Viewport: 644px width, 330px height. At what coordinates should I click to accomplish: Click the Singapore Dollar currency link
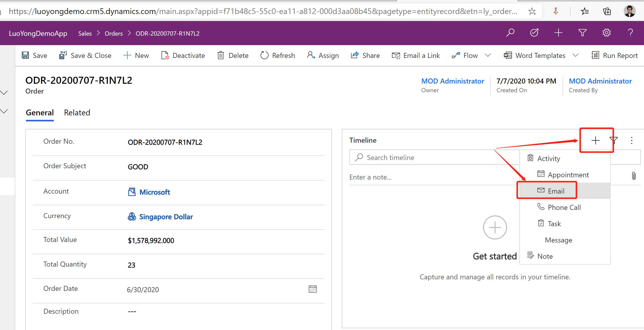(166, 216)
